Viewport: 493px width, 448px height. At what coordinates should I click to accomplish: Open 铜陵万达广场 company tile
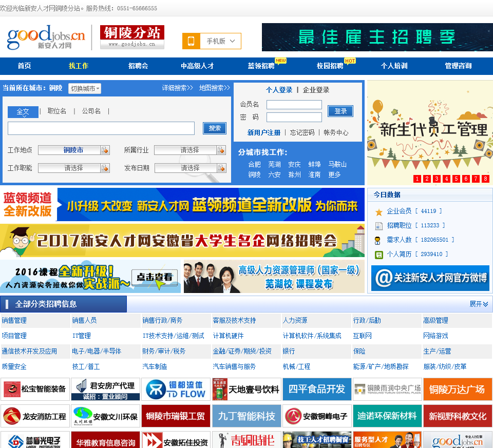(x=458, y=389)
